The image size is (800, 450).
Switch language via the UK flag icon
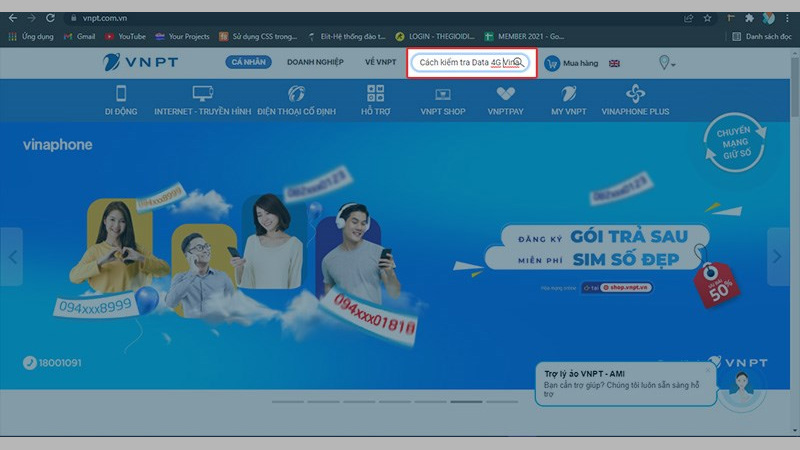click(614, 63)
